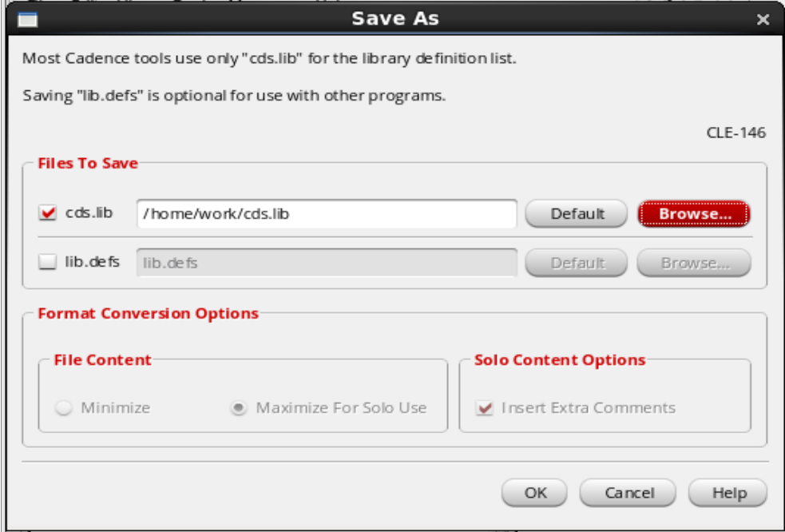Click the Default button in lib.defs row
The image size is (785, 532).
tap(577, 262)
